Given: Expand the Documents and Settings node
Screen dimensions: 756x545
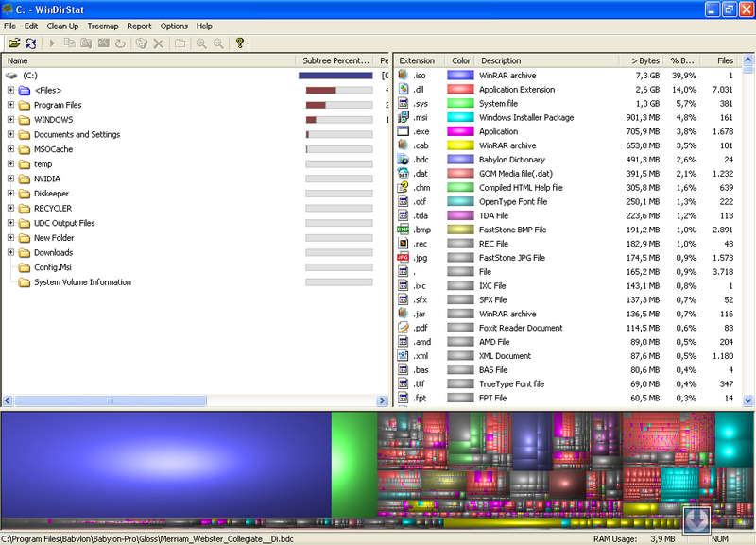Looking at the screenshot, I should (10, 134).
